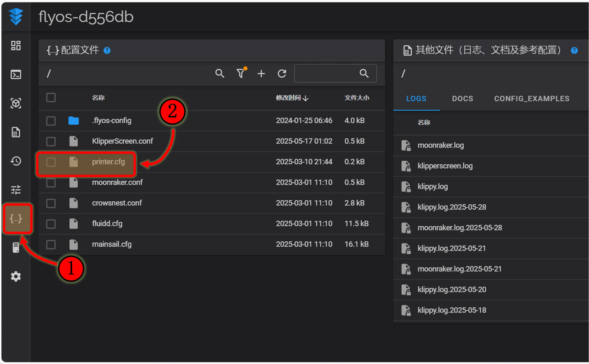Open the printer.cfg file
Image resolution: width=589 pixels, height=364 pixels.
click(x=108, y=162)
